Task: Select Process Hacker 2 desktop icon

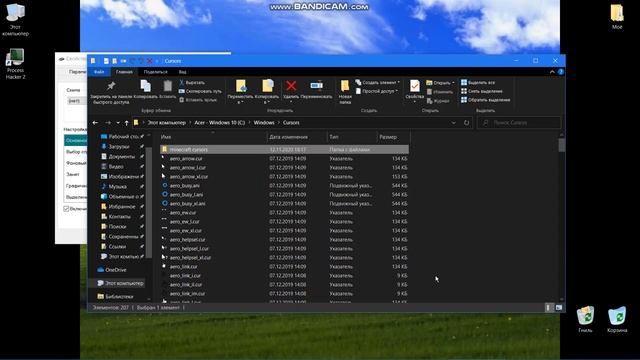Action: [x=15, y=64]
